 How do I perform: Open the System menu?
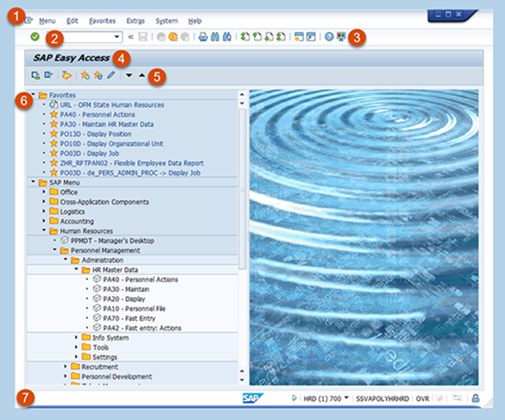(x=167, y=21)
